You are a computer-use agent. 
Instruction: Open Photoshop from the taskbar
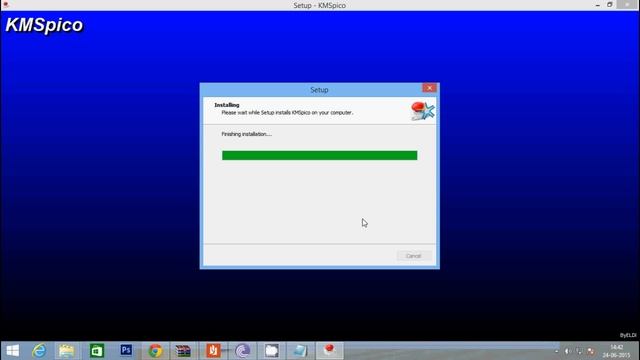pos(126,350)
